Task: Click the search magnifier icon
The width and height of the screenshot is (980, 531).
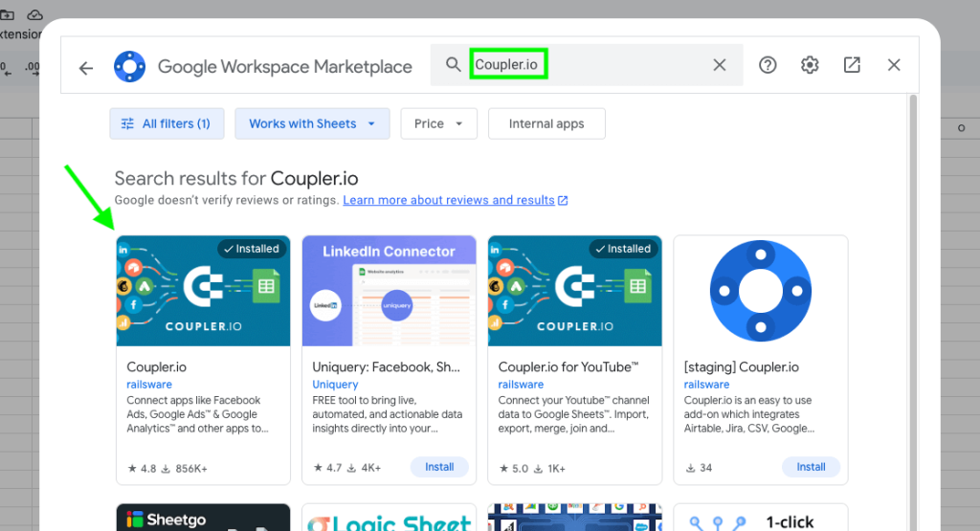Action: (453, 64)
